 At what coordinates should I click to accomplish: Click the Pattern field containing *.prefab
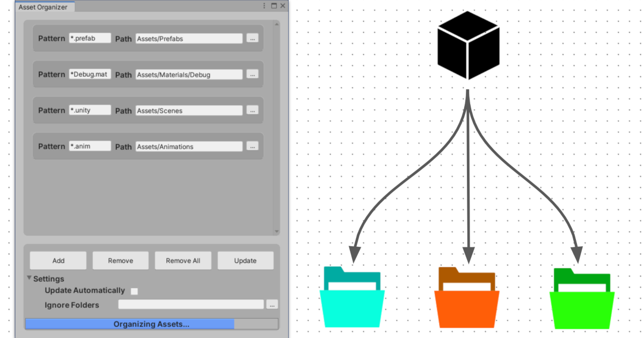pos(90,38)
